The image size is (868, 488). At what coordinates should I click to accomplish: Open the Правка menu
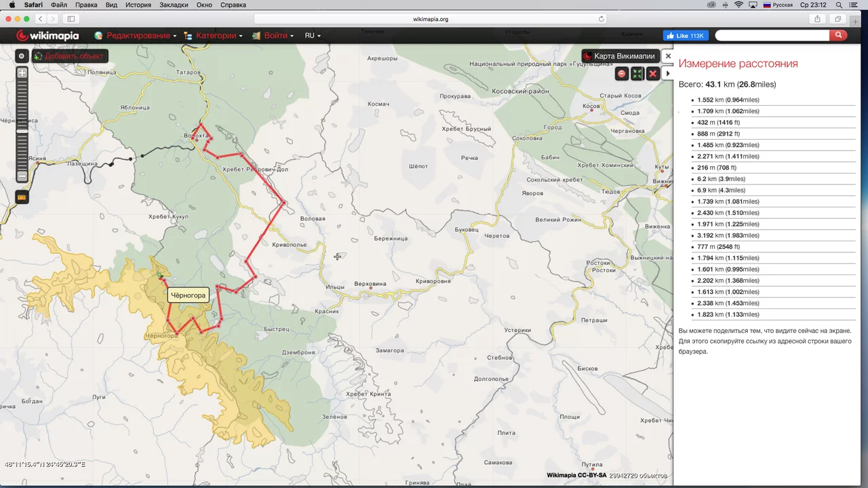coord(86,5)
